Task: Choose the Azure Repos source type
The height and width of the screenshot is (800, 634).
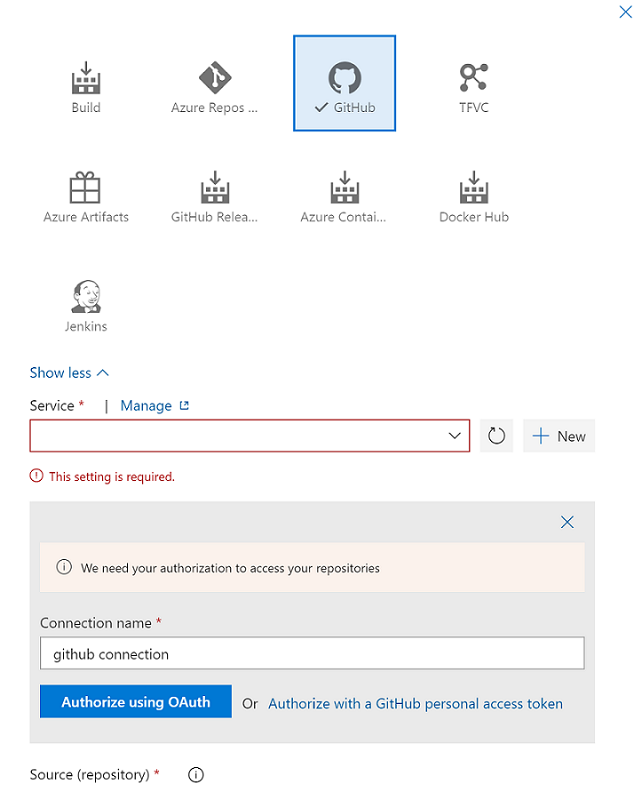Action: pyautogui.click(x=214, y=87)
